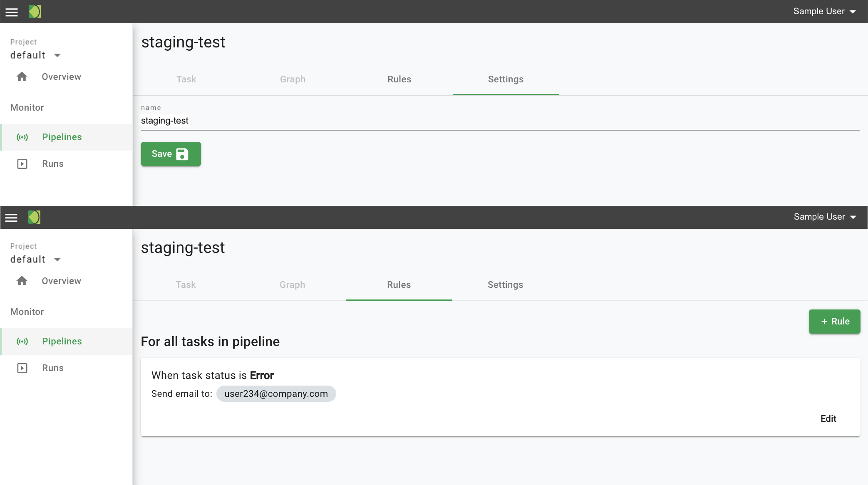868x485 pixels.
Task: Open the Graph tab in lower panel
Action: 292,285
